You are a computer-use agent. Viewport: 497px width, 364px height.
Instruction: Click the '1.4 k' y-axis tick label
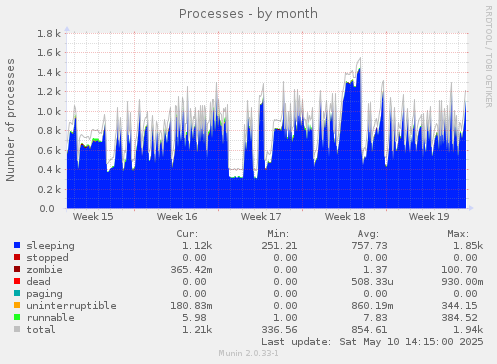[x=49, y=72]
